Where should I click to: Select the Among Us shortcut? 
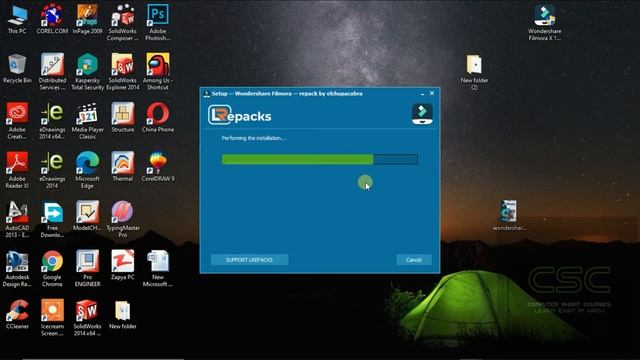[x=158, y=71]
